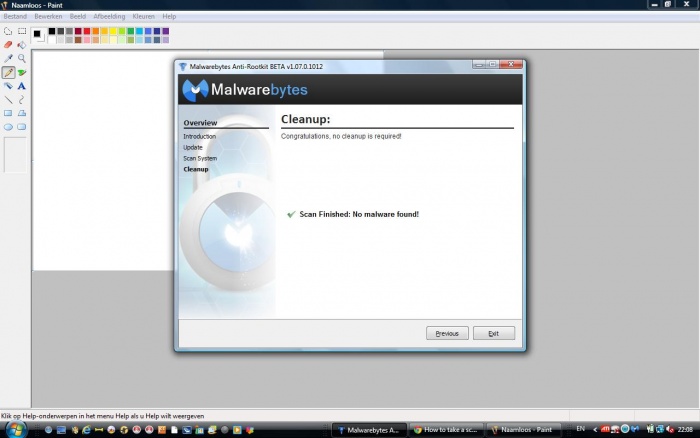Select the Airbrush tool in Paint
This screenshot has width=700, height=438.
click(x=8, y=86)
